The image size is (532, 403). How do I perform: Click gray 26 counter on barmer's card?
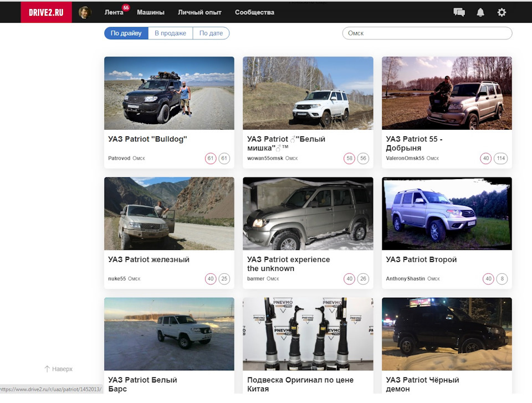click(363, 279)
